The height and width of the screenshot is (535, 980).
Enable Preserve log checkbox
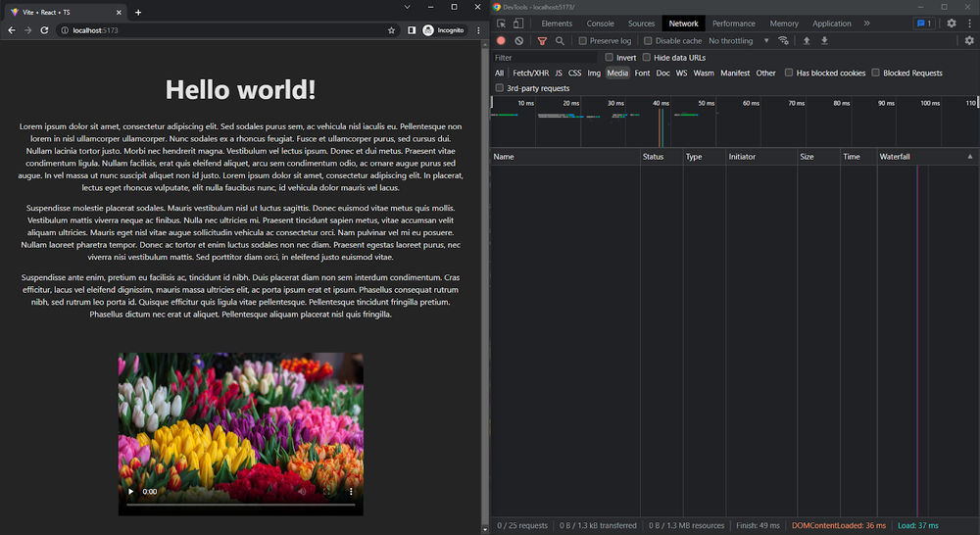point(583,41)
